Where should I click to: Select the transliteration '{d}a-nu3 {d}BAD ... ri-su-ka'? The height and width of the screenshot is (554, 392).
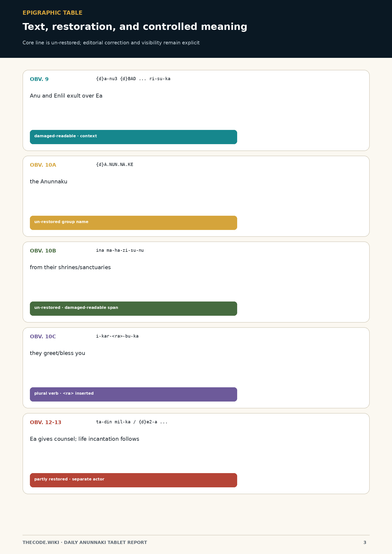pos(133,79)
